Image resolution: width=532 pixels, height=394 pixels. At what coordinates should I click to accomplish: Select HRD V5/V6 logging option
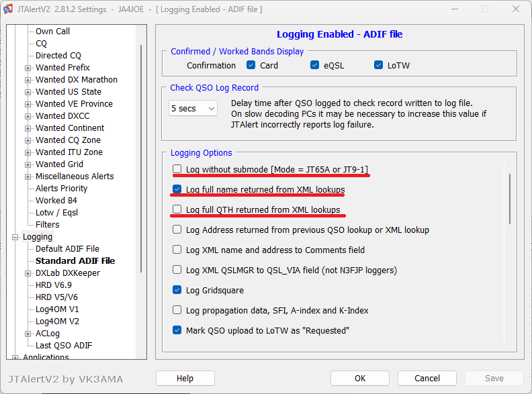(x=56, y=297)
